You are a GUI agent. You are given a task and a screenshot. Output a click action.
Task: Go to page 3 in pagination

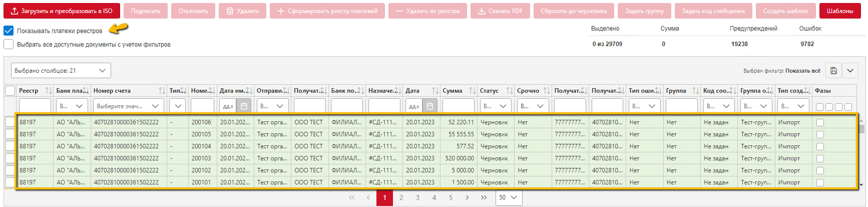pyautogui.click(x=417, y=197)
